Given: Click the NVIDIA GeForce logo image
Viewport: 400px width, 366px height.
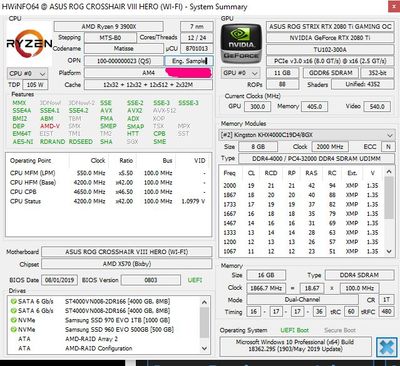Looking at the screenshot, I should coord(241,43).
